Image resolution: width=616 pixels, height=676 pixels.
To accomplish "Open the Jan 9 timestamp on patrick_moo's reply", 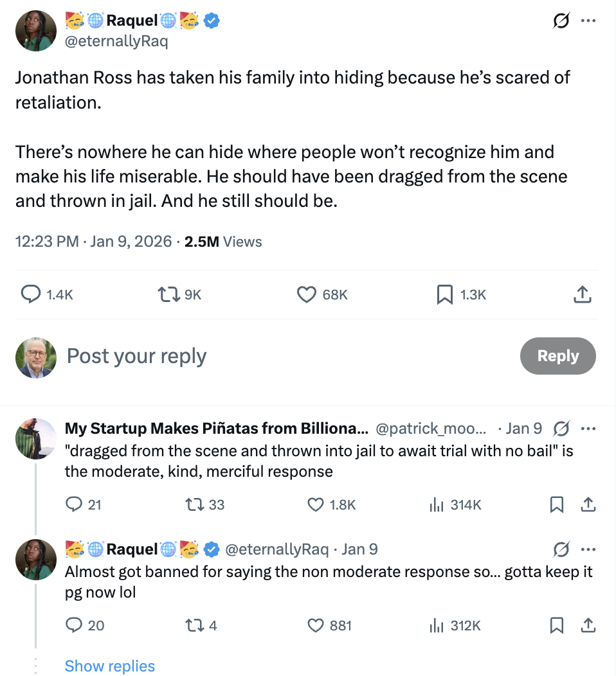I will (x=524, y=428).
